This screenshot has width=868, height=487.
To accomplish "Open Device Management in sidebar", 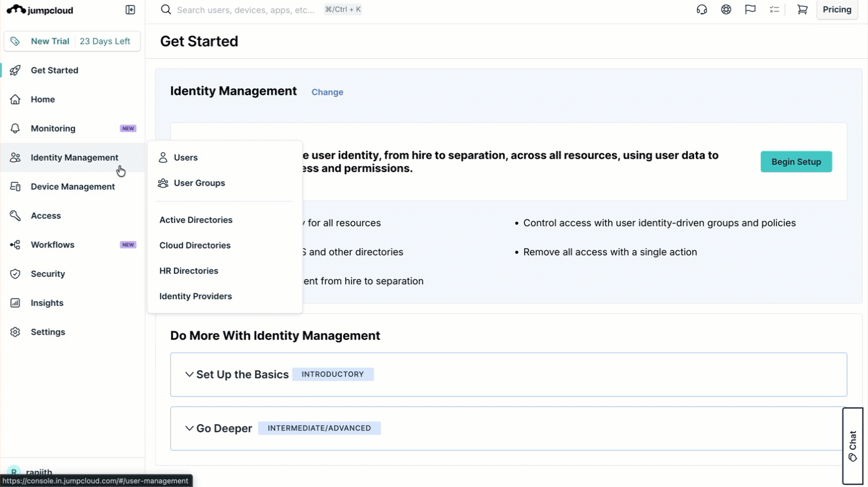I will click(73, 187).
